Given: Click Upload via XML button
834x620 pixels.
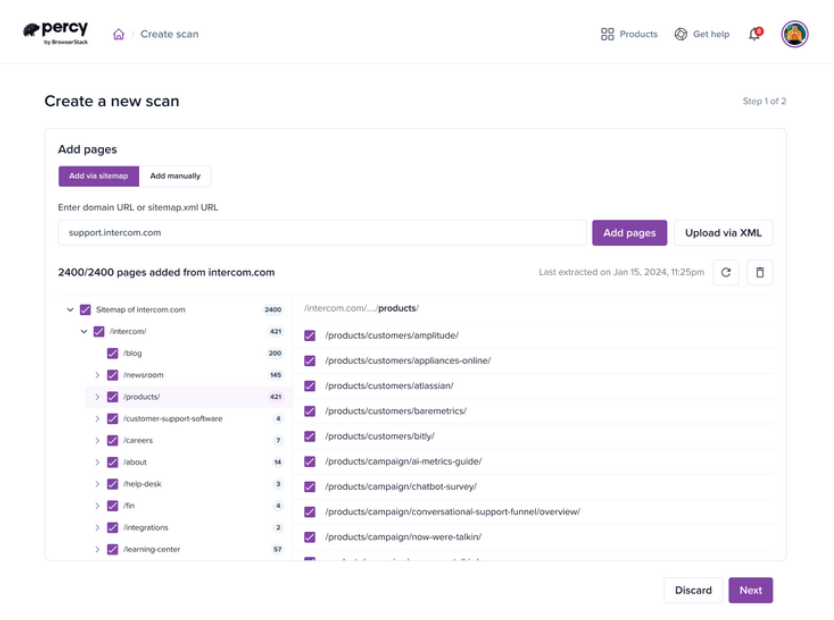Looking at the screenshot, I should pos(723,233).
